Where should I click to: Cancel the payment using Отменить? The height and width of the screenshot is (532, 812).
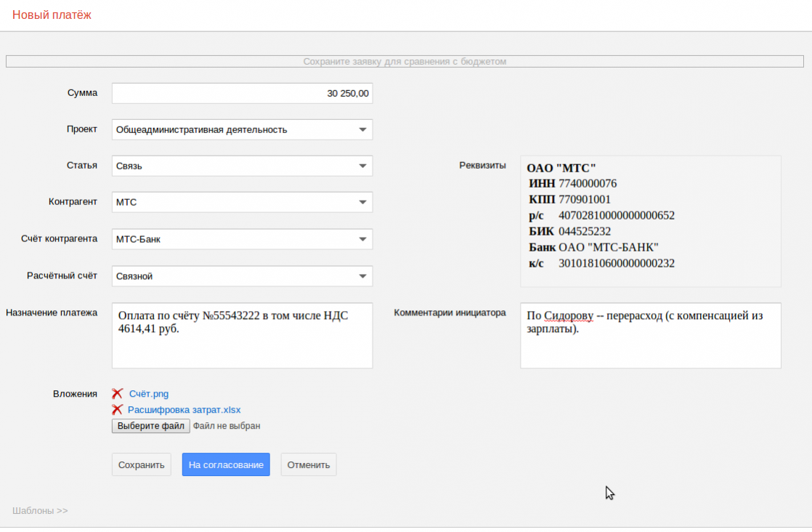click(308, 464)
